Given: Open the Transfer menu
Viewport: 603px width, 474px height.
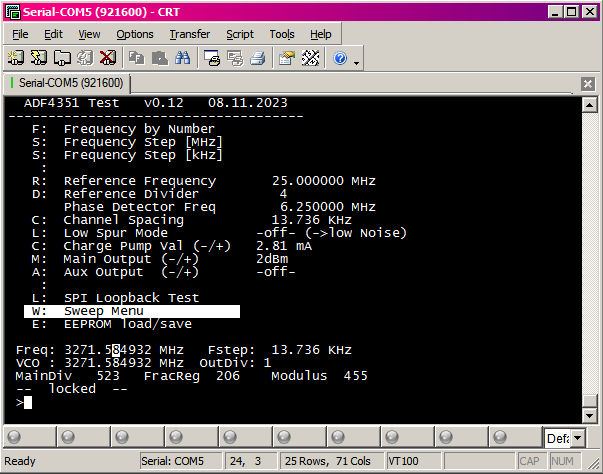Looking at the screenshot, I should point(190,34).
